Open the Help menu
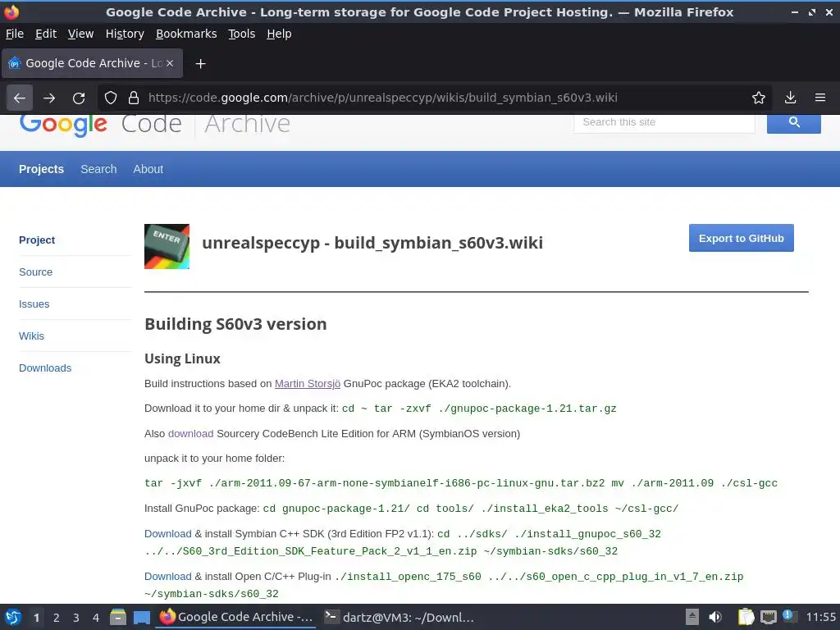Screen dimensions: 840x630 279,34
